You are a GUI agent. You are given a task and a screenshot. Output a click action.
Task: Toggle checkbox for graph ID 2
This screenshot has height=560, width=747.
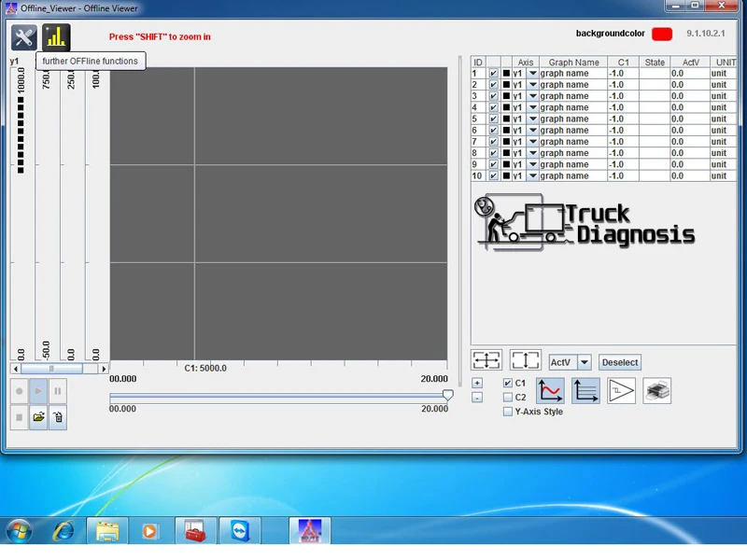[x=494, y=85]
